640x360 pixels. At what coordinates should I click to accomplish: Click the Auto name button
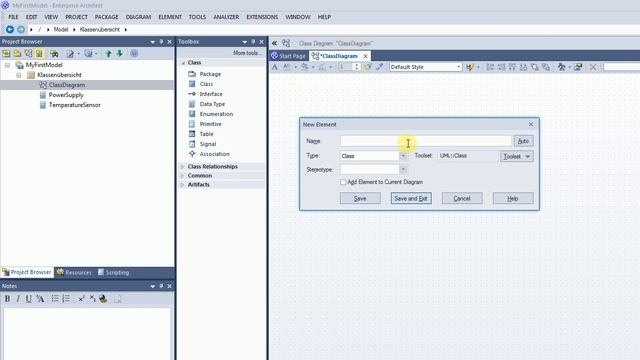pos(523,141)
